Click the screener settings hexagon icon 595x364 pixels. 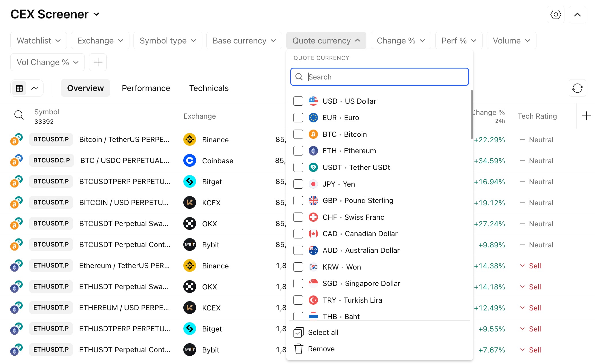pyautogui.click(x=555, y=15)
